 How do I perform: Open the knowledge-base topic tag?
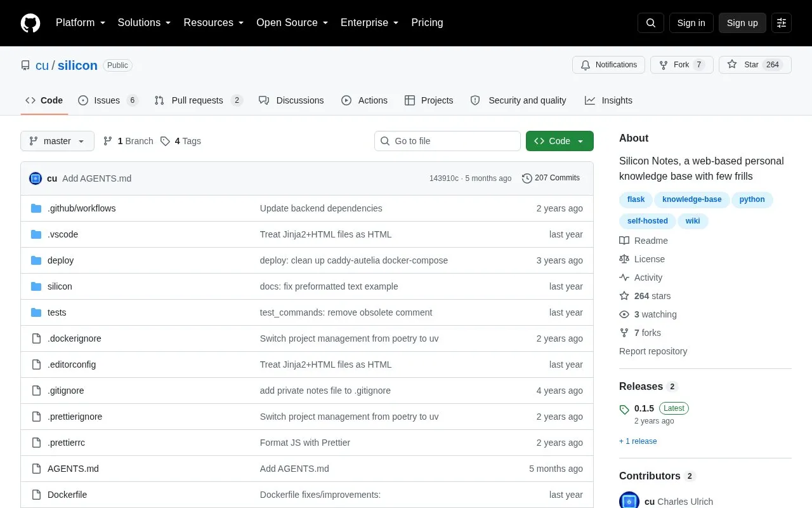click(692, 199)
